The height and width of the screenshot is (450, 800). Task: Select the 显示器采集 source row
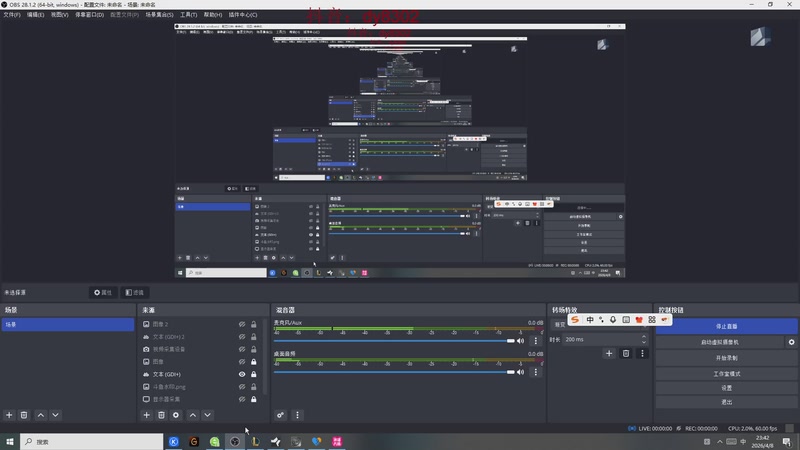201,399
